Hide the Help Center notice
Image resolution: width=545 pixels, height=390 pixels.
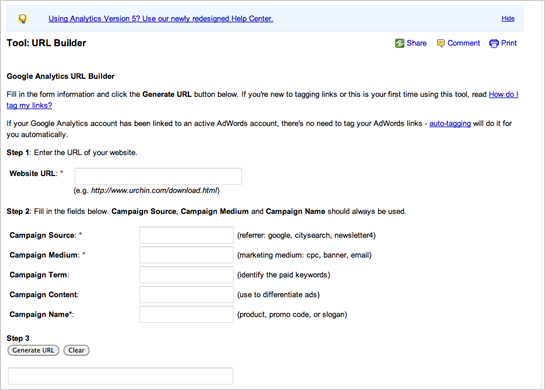pos(508,19)
